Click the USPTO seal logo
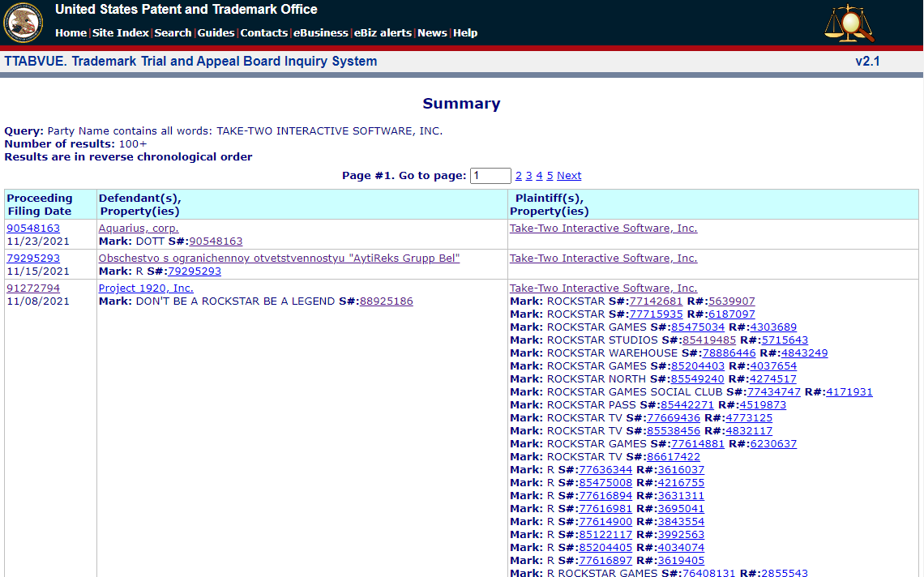 tap(23, 23)
